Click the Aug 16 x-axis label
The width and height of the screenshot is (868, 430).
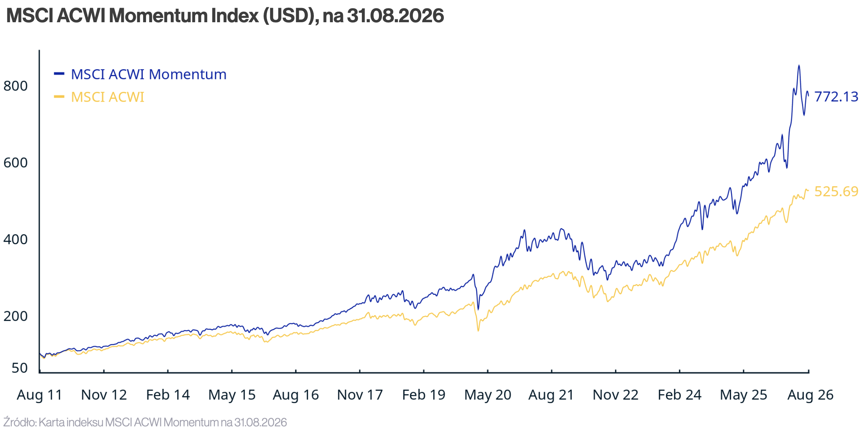pyautogui.click(x=296, y=395)
